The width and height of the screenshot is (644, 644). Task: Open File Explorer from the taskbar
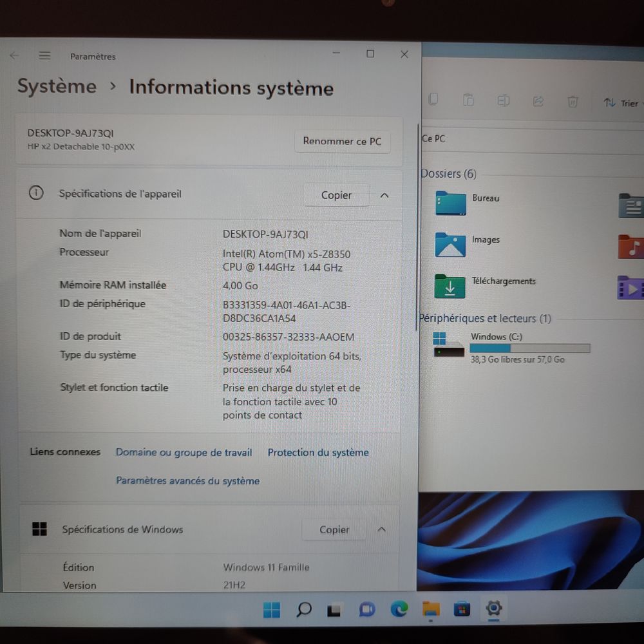click(x=430, y=609)
